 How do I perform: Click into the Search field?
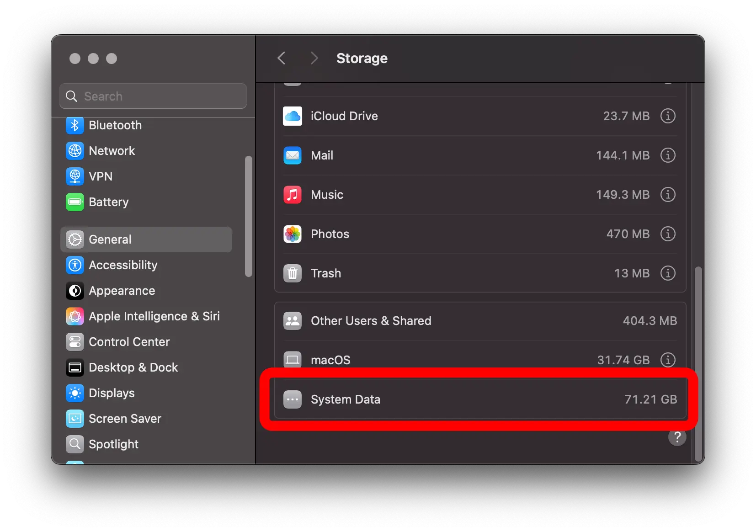click(x=153, y=96)
